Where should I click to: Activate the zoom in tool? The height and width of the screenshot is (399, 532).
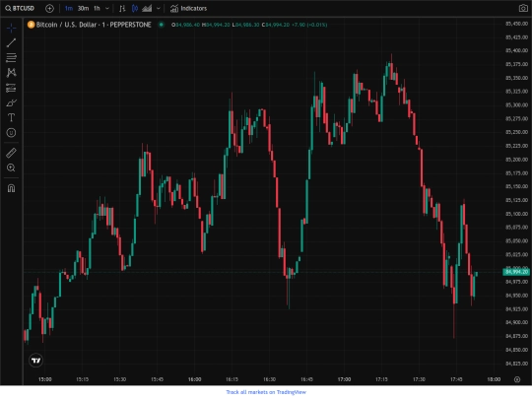click(x=11, y=167)
